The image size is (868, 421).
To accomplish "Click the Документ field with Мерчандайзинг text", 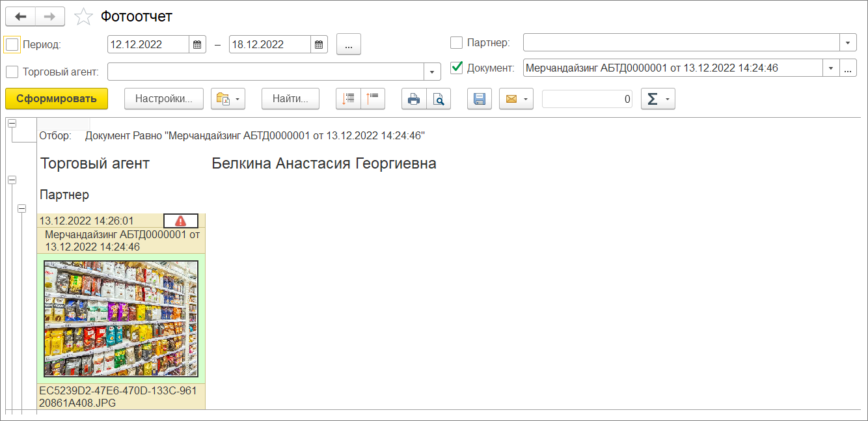I will coord(673,68).
